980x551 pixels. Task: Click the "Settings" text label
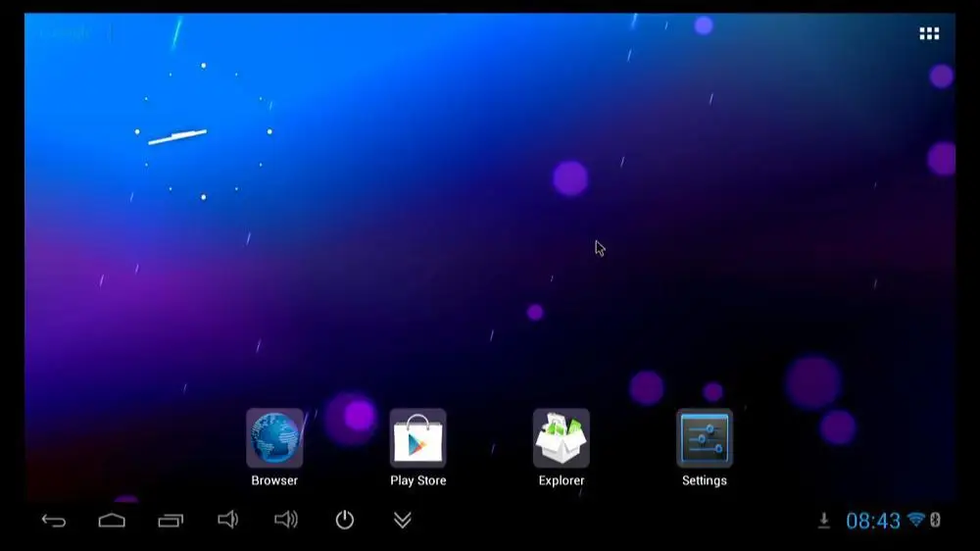(705, 480)
